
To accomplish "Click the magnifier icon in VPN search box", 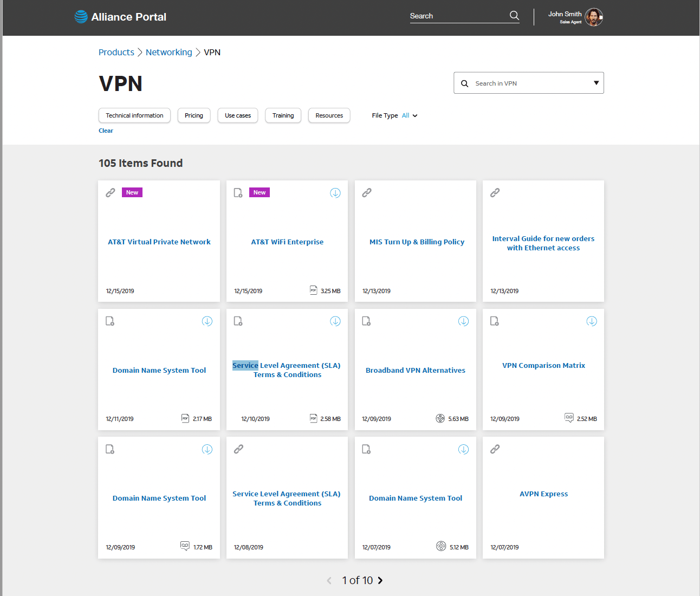I will click(x=464, y=83).
